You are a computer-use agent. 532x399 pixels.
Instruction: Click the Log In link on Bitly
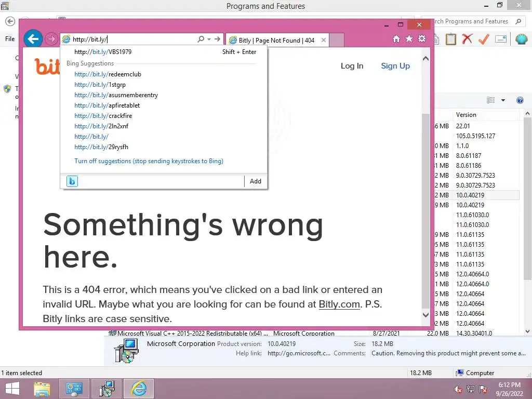352,66
